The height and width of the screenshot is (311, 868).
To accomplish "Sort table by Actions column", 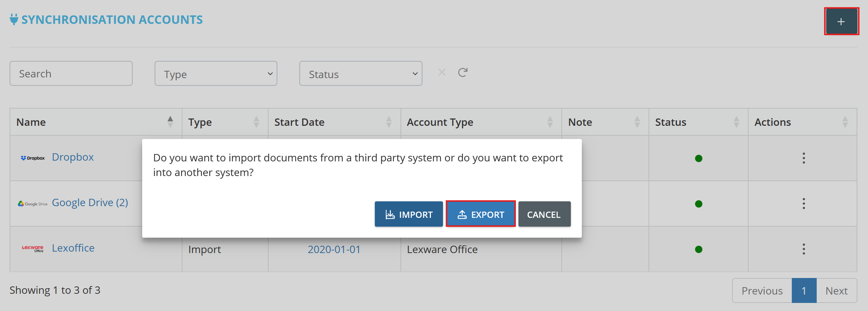I will [x=802, y=122].
